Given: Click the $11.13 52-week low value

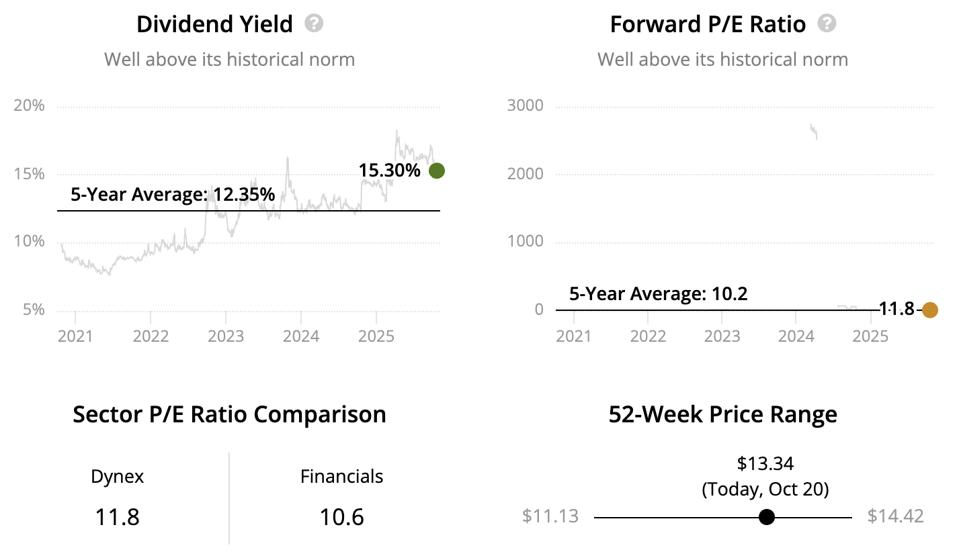Looking at the screenshot, I should click(x=550, y=516).
